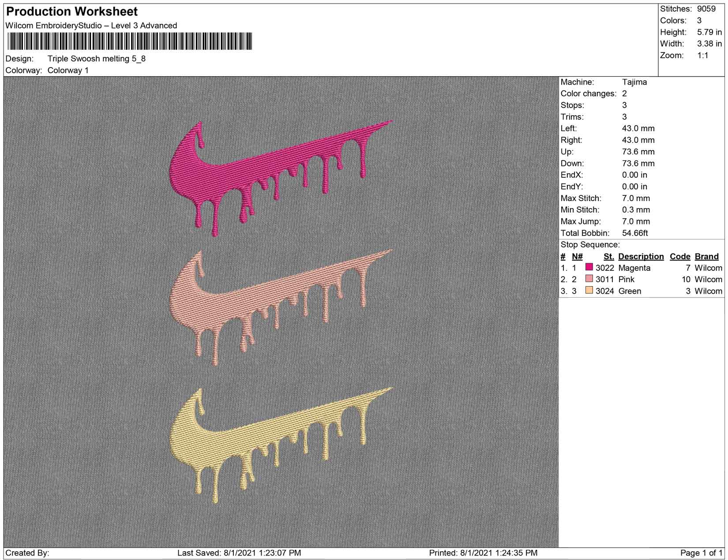
Task: Click the Tajima machine value
Action: pos(634,82)
